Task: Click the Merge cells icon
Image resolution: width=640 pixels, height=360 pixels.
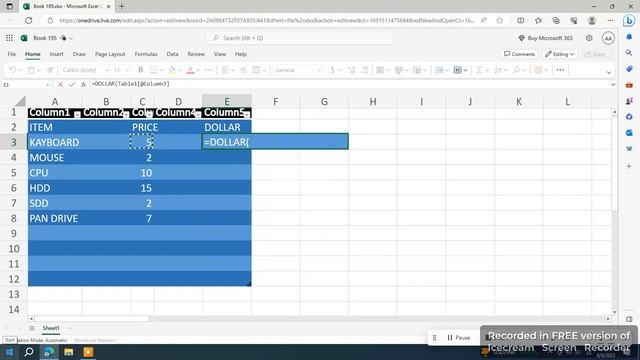Action: coord(256,70)
